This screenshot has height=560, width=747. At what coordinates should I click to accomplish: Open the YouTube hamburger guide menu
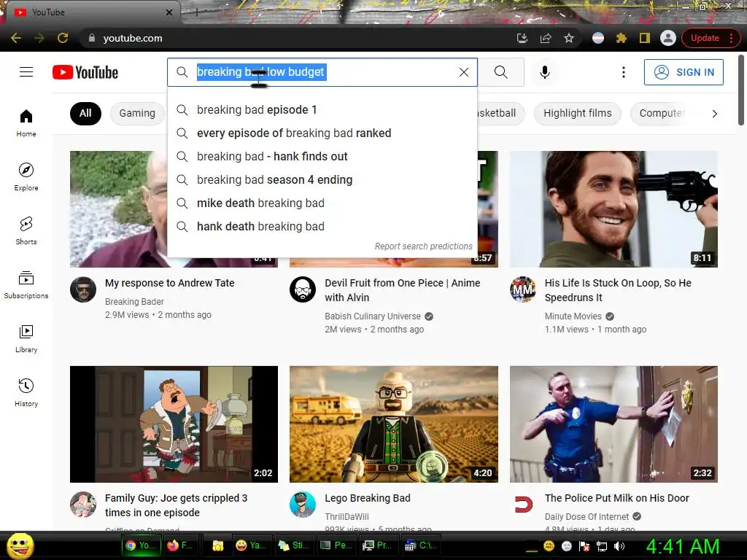26,72
